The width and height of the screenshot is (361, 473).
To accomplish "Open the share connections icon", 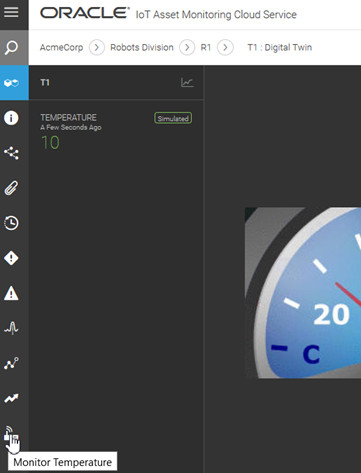I will [11, 153].
